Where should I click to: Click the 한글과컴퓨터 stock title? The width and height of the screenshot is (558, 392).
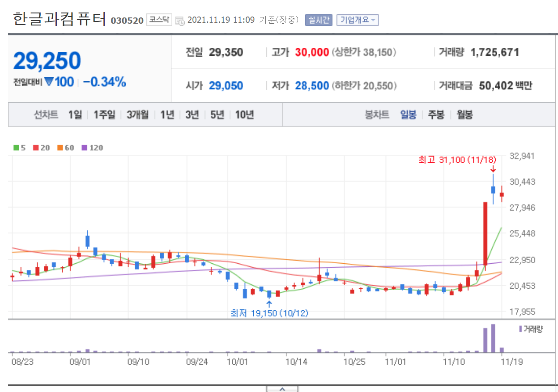60,19
